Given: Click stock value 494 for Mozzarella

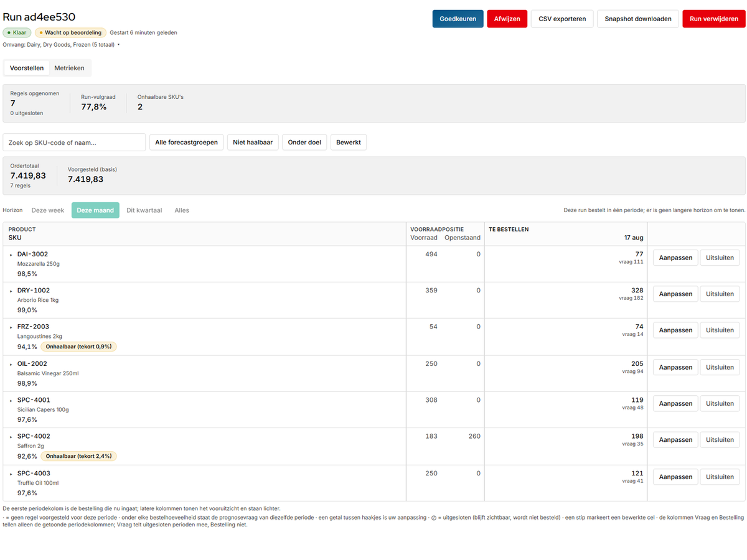Looking at the screenshot, I should pyautogui.click(x=431, y=254).
